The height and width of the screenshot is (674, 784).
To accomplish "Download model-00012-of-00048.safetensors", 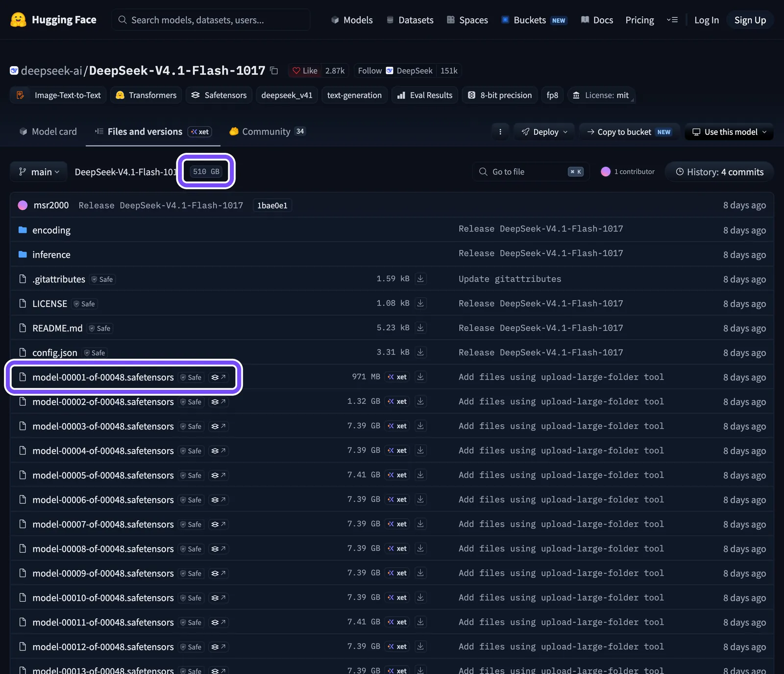I will pyautogui.click(x=420, y=646).
